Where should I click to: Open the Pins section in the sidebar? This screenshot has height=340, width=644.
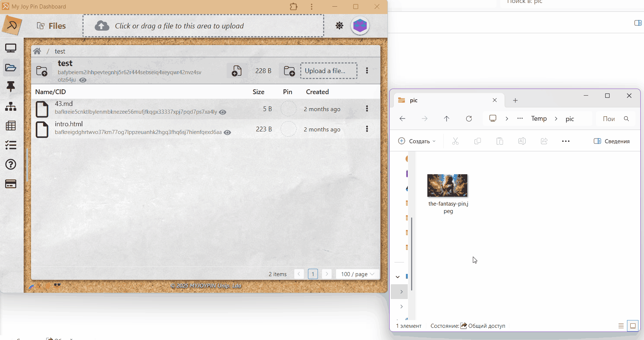click(x=11, y=87)
